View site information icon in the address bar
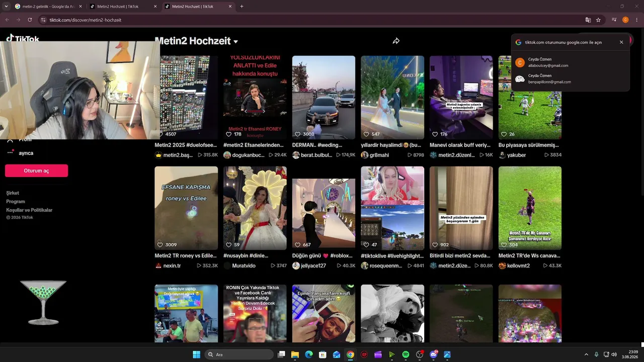This screenshot has height=362, width=644. point(43,20)
